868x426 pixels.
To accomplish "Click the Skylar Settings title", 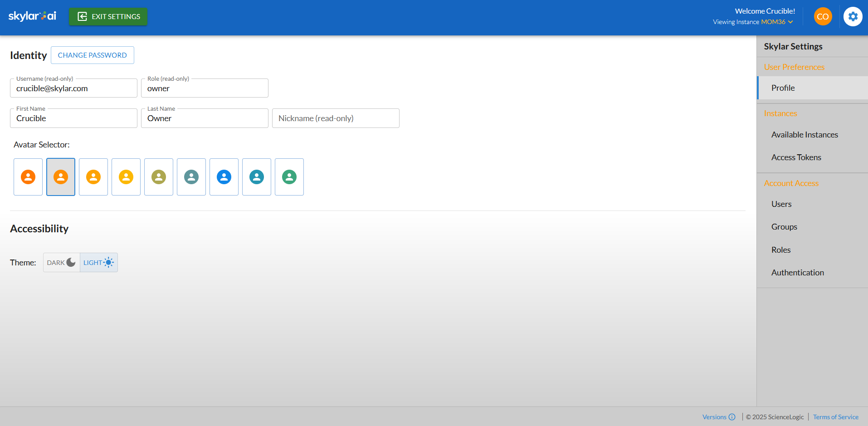I will (x=793, y=46).
